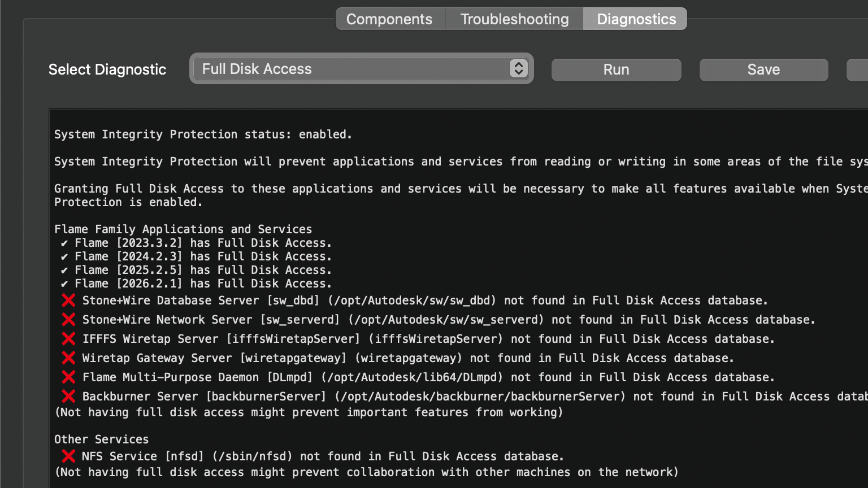Click the Select Diagnostic label
This screenshot has width=868, height=488.
point(107,69)
